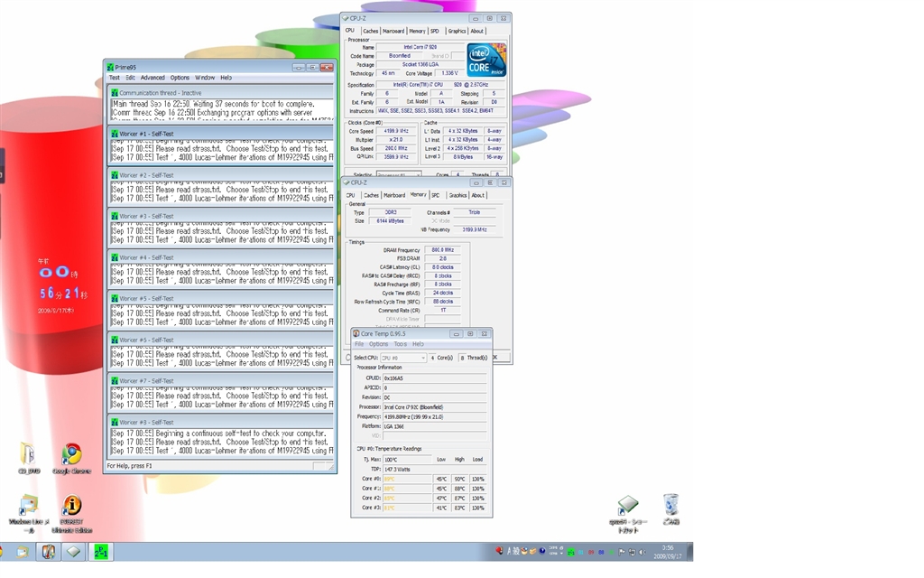Open the folder icon on the taskbar

click(23, 552)
